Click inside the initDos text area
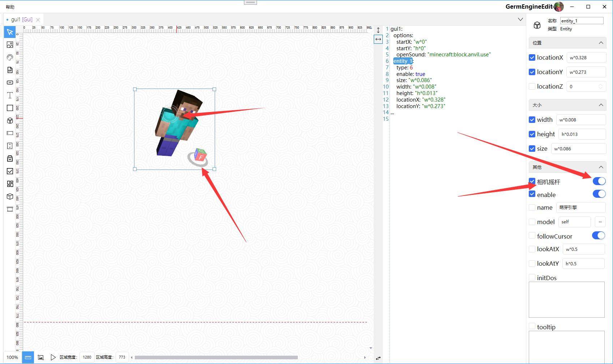Viewport: 613px width, 364px height. pyautogui.click(x=566, y=300)
